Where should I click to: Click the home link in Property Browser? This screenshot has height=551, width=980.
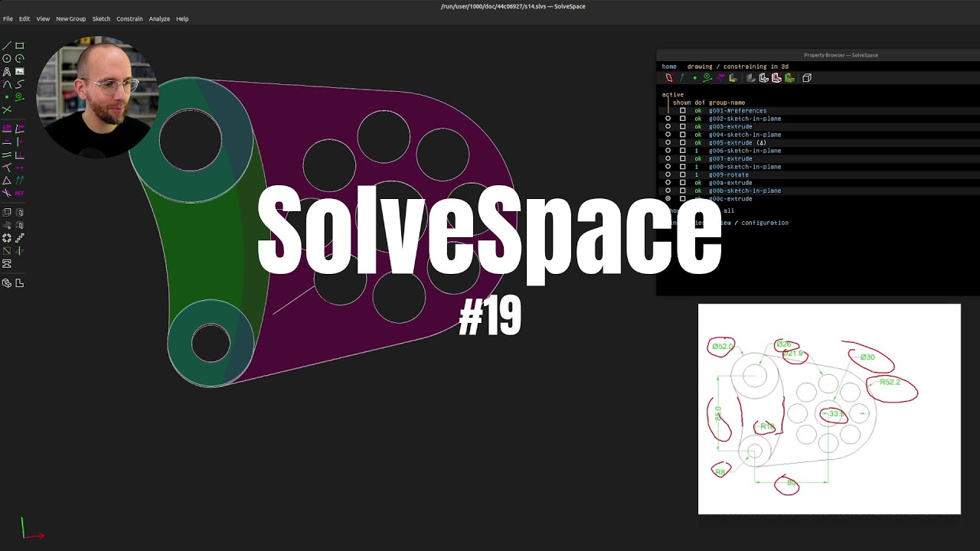point(669,67)
